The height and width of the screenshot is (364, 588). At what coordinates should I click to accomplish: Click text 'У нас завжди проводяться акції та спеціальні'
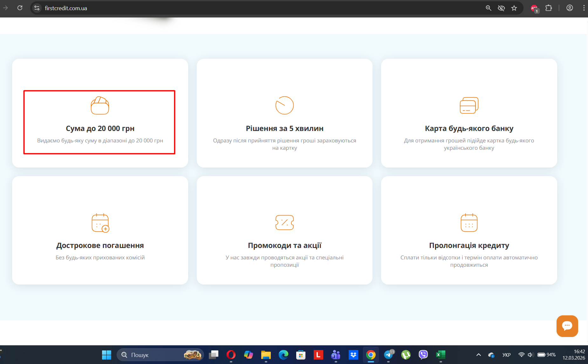tap(284, 258)
